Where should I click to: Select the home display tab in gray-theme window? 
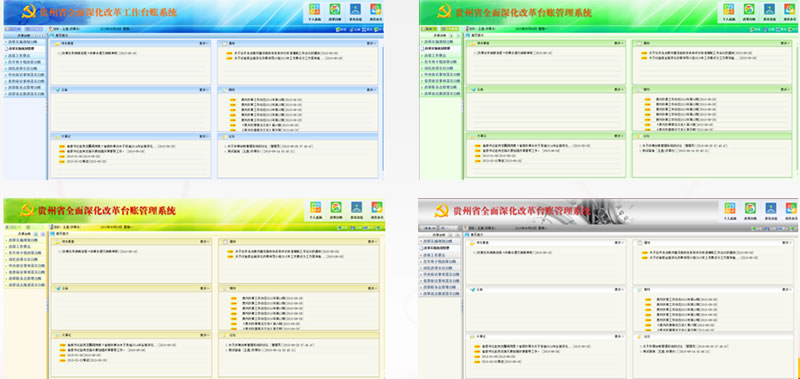tap(474, 235)
